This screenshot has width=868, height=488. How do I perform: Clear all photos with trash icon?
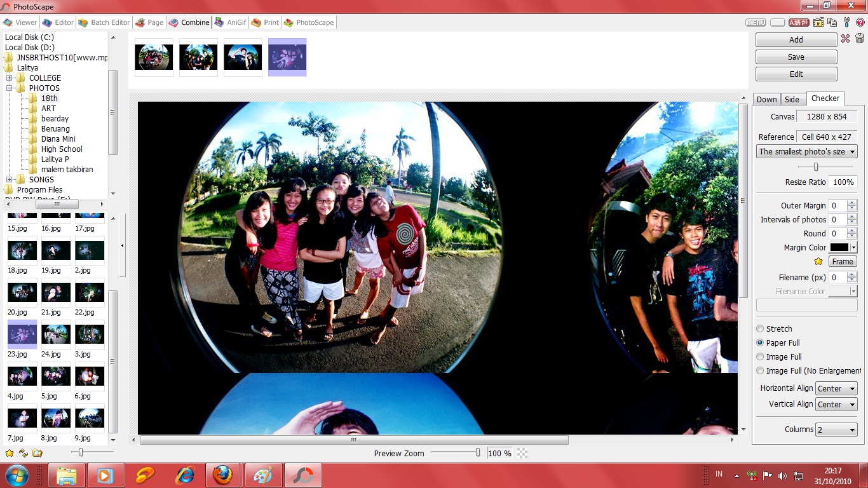click(x=860, y=39)
